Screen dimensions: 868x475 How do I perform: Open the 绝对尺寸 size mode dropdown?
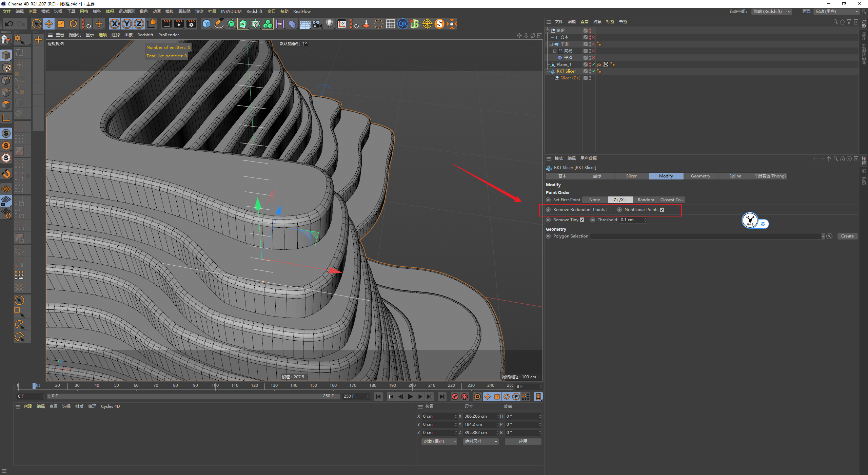480,441
